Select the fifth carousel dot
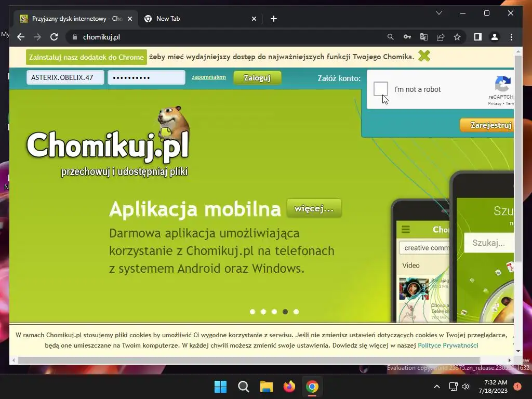532x399 pixels. click(x=296, y=312)
